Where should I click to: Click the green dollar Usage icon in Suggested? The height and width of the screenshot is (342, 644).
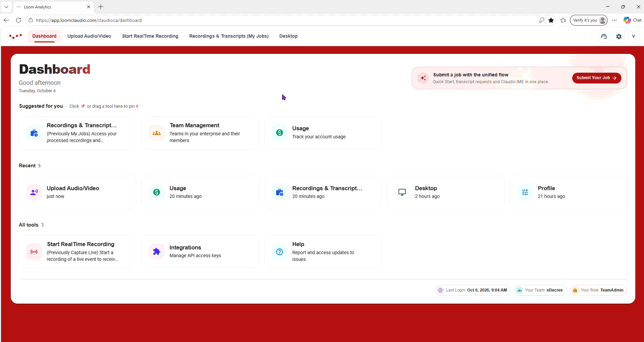coord(280,133)
